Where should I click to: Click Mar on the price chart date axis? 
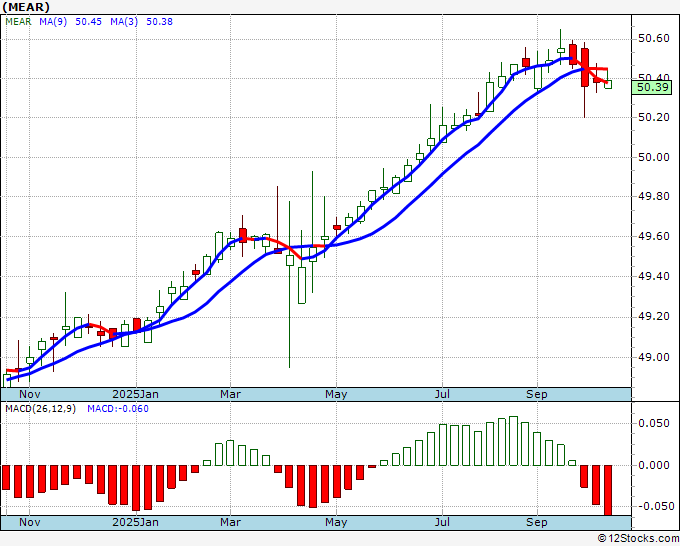tap(230, 394)
